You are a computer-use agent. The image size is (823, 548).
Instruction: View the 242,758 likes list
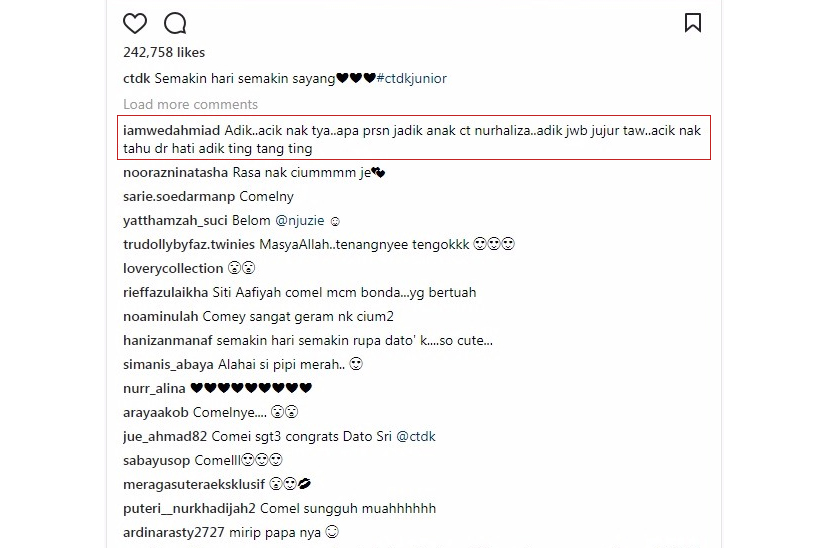[164, 52]
